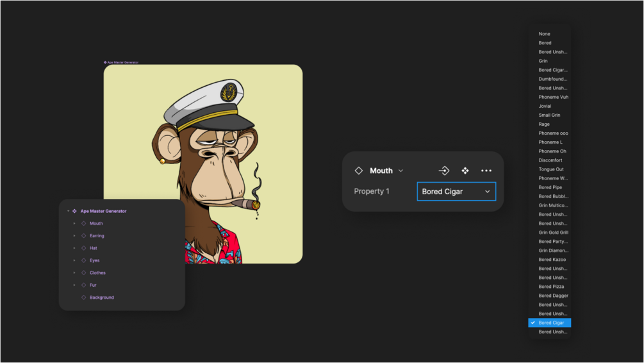644x363 pixels.
Task: Expand the Hat layer arrow
Action: coord(74,248)
